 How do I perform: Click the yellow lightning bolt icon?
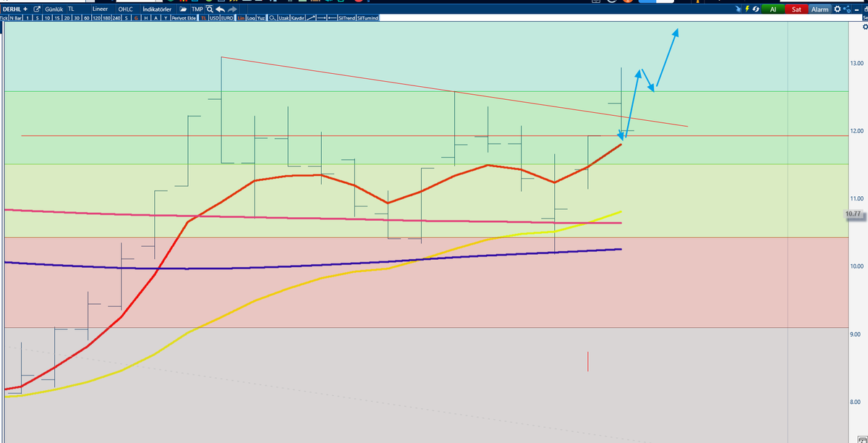(747, 9)
